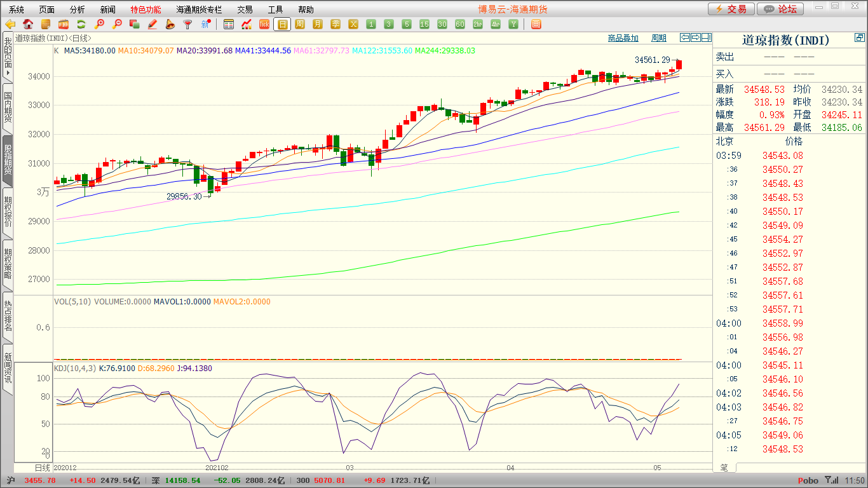Click the back arrow toolbar icon
Image resolution: width=868 pixels, height=488 pixels.
click(x=10, y=24)
